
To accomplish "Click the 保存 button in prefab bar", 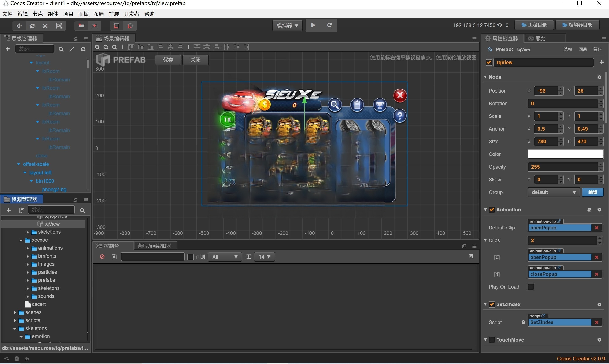I will pos(168,60).
